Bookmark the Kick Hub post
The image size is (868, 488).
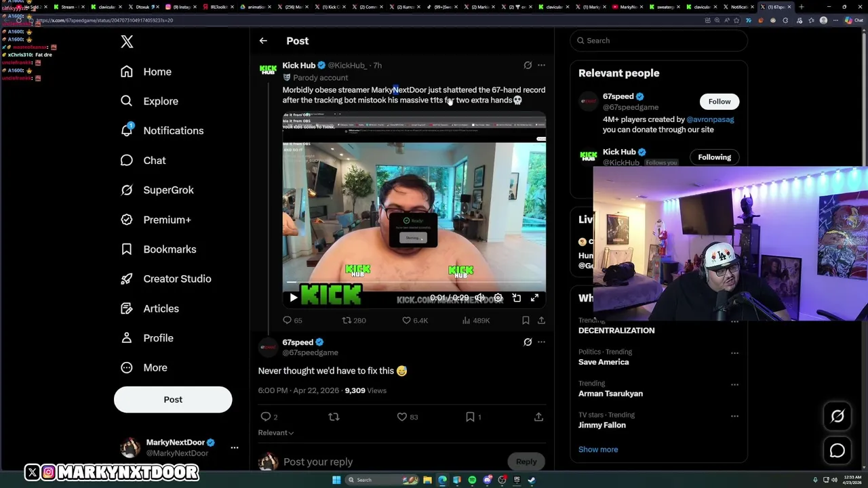(526, 320)
